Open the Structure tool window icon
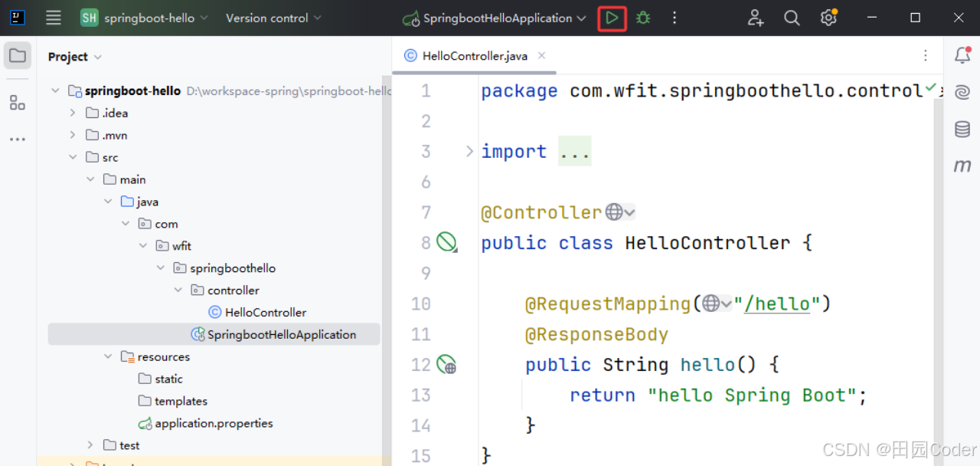 (x=18, y=103)
